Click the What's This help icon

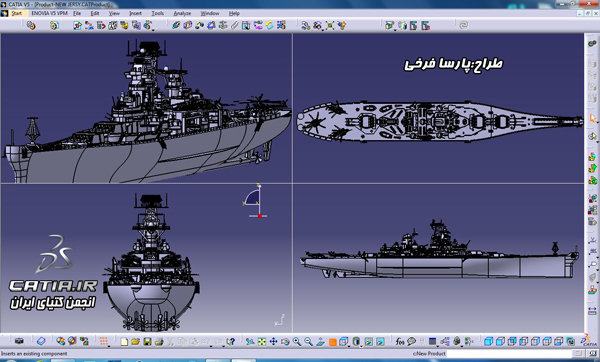(230, 341)
